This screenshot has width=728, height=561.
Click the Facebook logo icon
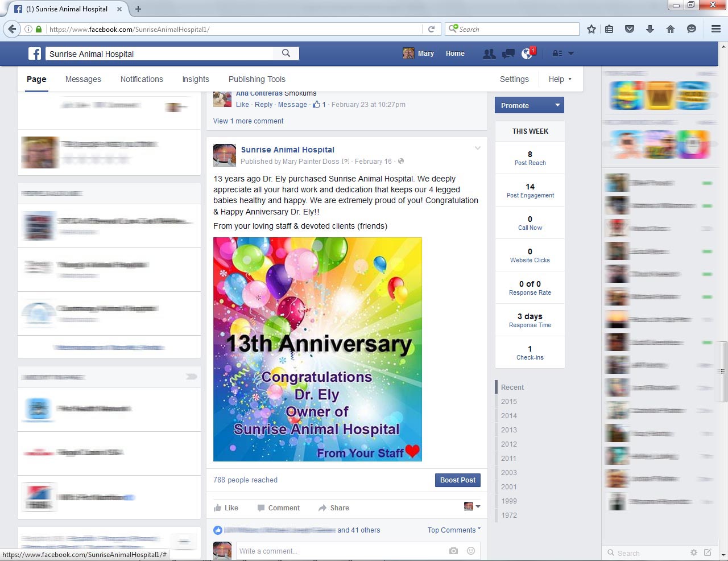tap(35, 53)
